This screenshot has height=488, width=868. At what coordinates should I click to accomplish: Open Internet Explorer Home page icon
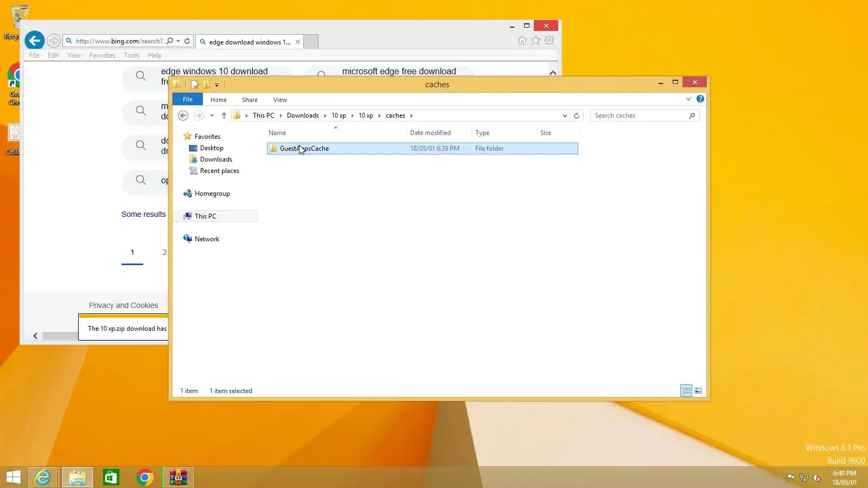522,41
